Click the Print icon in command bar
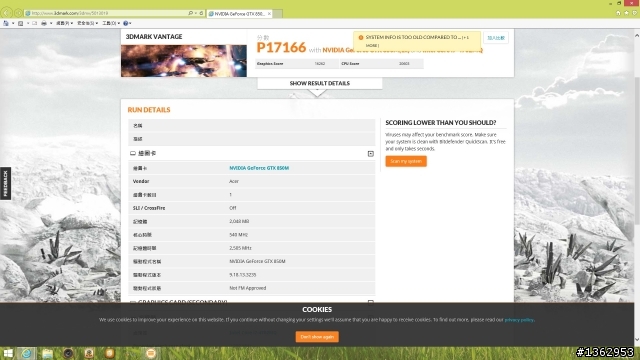Viewport: 640px width, 360px height. [44, 23]
